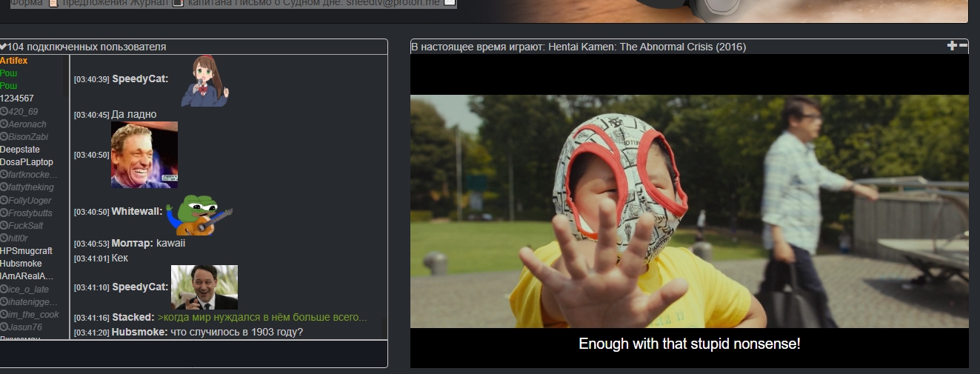Click the minus icon above the video
The height and width of the screenshot is (374, 980).
point(963,46)
